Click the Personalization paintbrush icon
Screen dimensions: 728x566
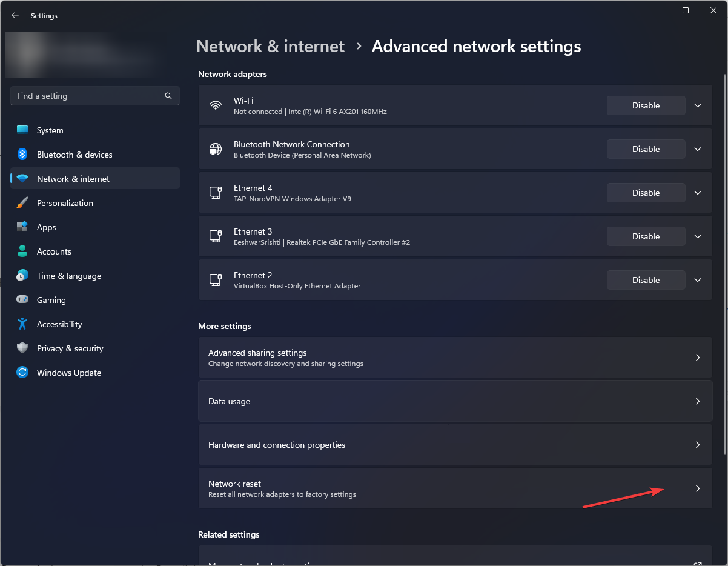(22, 203)
